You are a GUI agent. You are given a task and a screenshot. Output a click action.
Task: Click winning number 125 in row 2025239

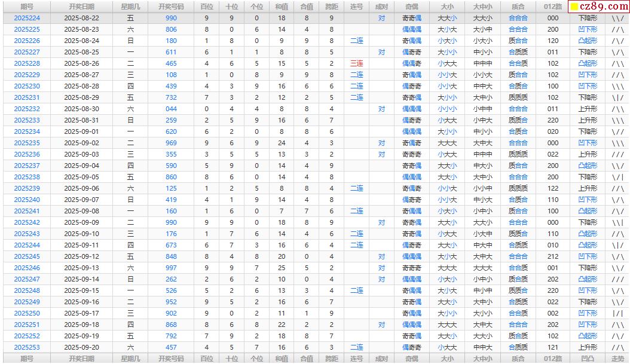tap(171, 188)
